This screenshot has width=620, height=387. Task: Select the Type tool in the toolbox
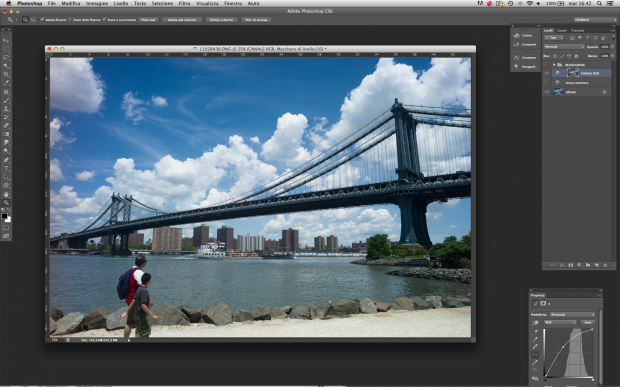pyautogui.click(x=6, y=168)
